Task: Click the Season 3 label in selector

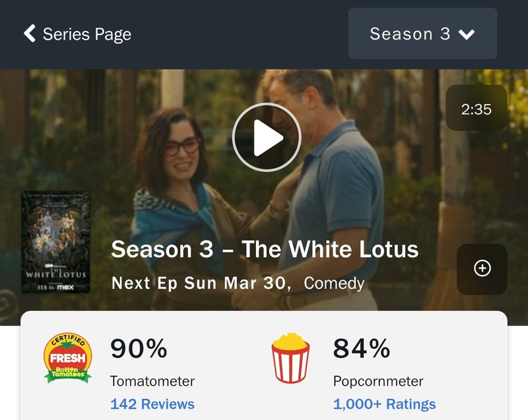Action: coord(410,34)
